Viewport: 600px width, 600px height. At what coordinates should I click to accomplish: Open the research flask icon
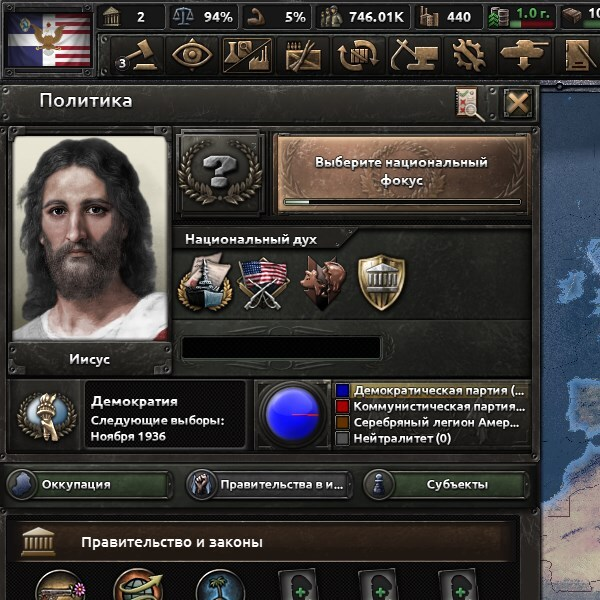[247, 55]
